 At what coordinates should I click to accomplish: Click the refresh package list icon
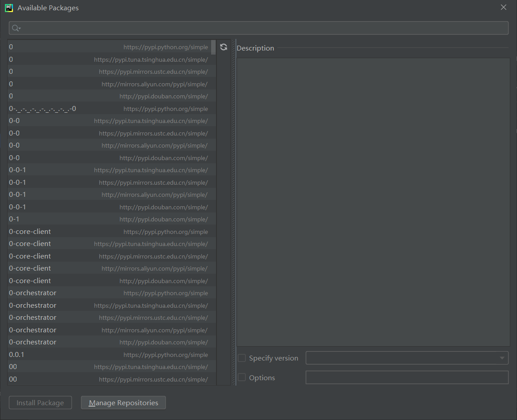224,47
